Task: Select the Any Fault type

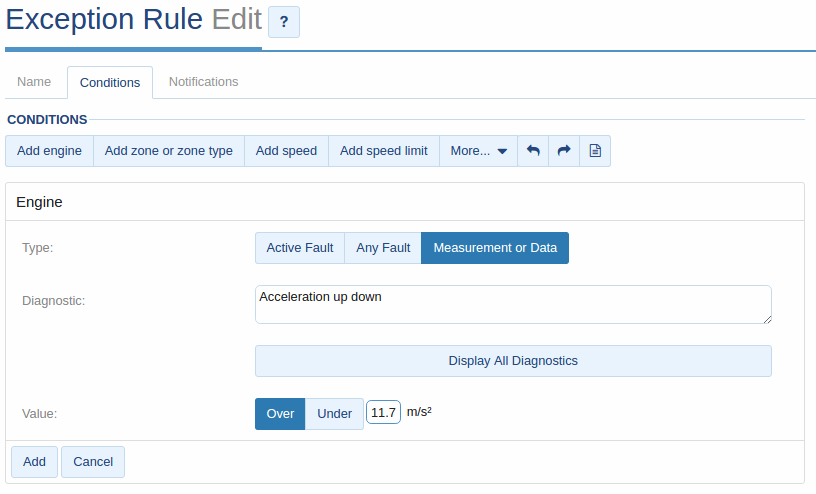Action: 383,248
